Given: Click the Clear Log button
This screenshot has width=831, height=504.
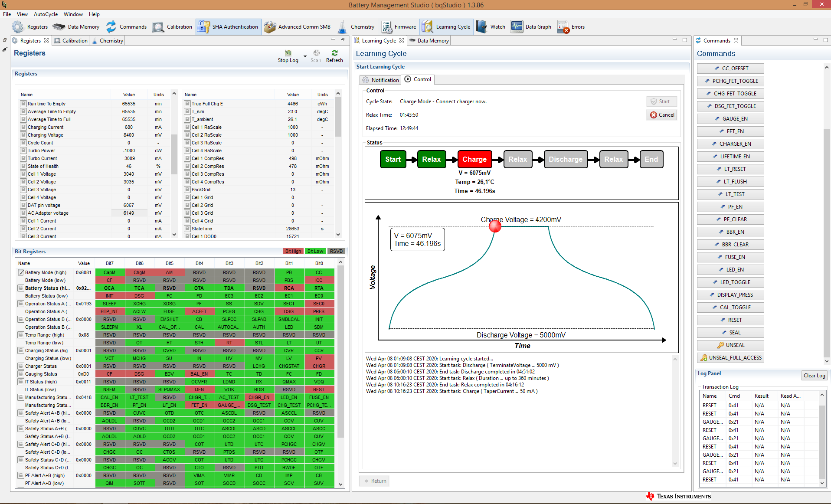Looking at the screenshot, I should 814,376.
